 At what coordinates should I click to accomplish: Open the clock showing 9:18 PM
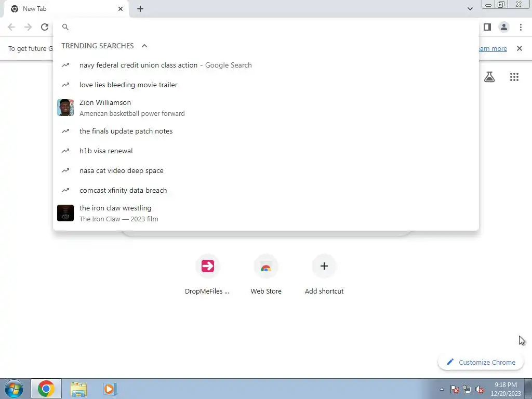[x=506, y=389]
